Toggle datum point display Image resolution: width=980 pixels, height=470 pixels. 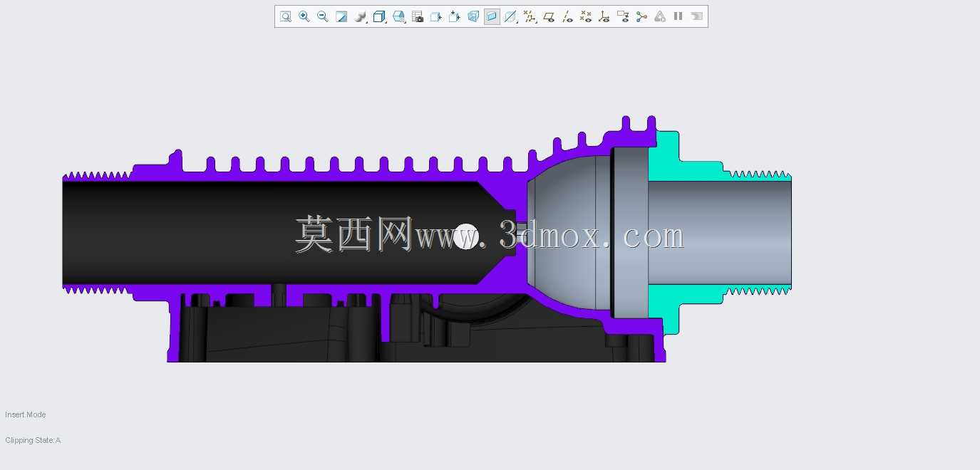click(586, 16)
